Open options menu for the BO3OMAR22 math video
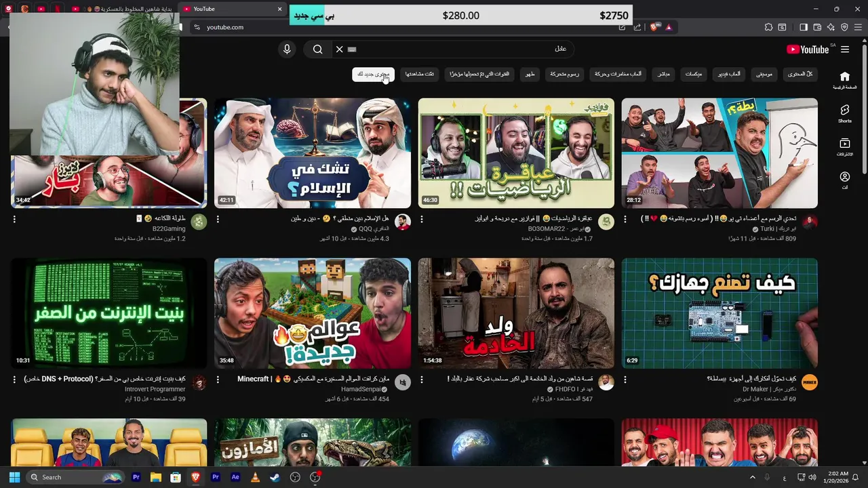Image resolution: width=868 pixels, height=488 pixels. (422, 220)
